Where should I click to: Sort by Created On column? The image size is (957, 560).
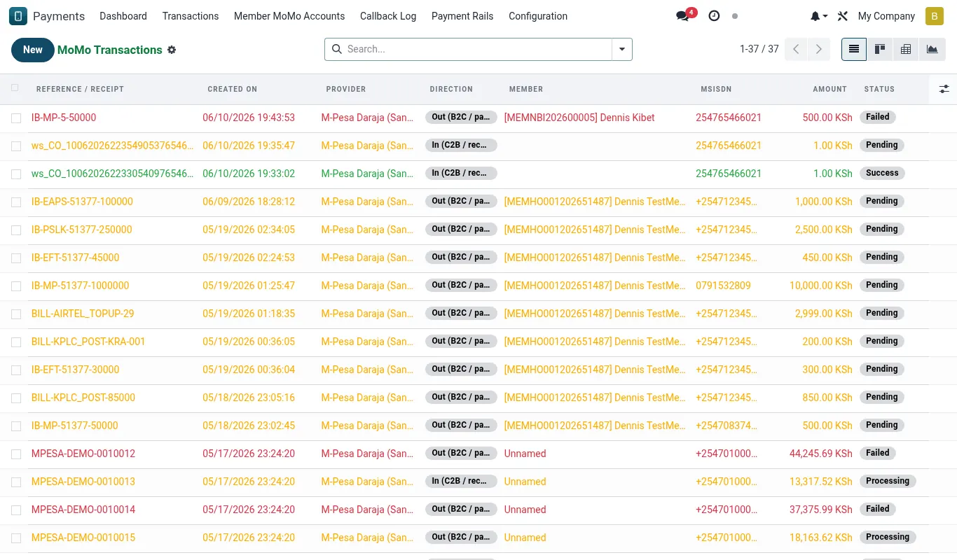pyautogui.click(x=233, y=89)
